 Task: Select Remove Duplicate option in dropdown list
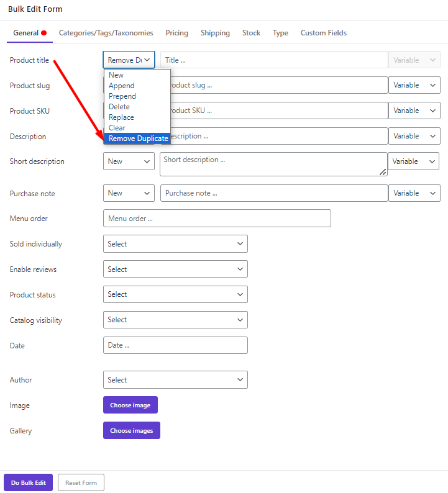pyautogui.click(x=137, y=138)
